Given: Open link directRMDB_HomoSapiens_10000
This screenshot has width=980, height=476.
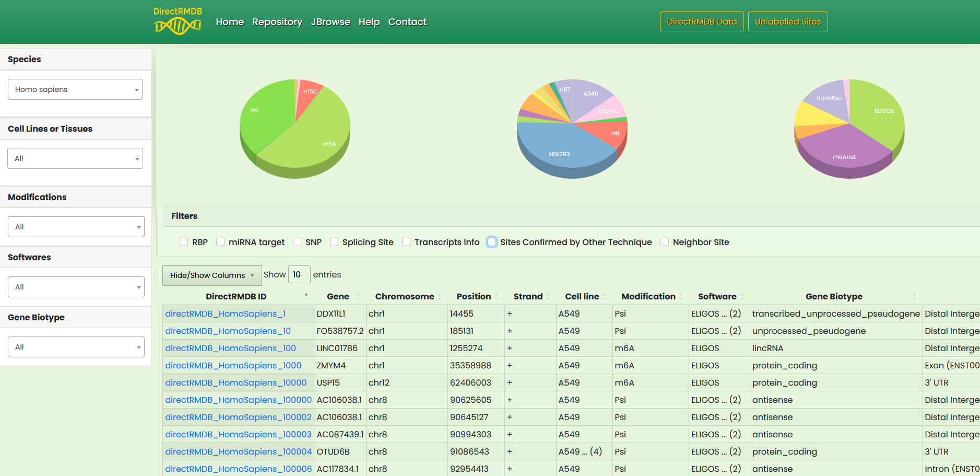Looking at the screenshot, I should (x=236, y=382).
